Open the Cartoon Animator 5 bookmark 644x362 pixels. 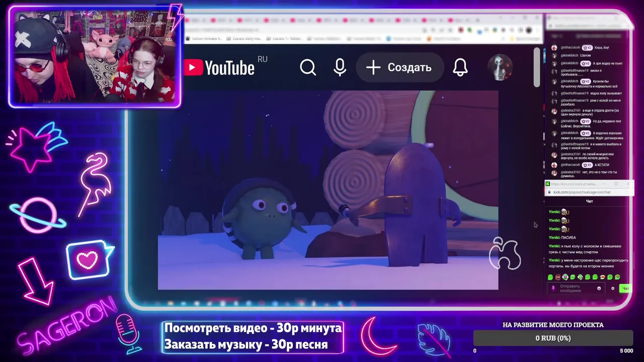pos(203,39)
